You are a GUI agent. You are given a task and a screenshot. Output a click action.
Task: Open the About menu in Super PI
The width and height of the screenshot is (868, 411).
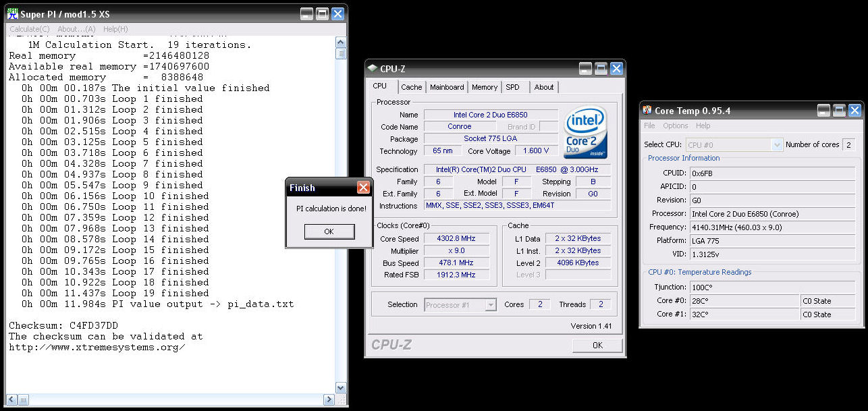point(76,29)
